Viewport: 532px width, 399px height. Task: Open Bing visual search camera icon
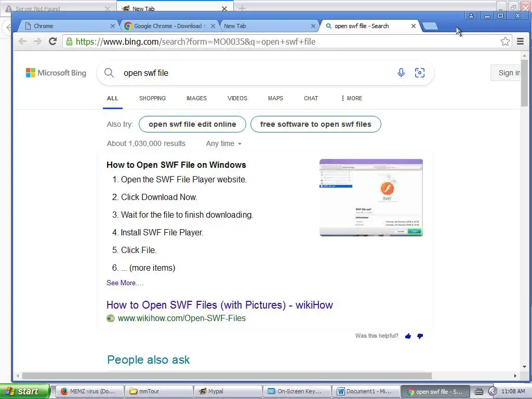coord(420,73)
